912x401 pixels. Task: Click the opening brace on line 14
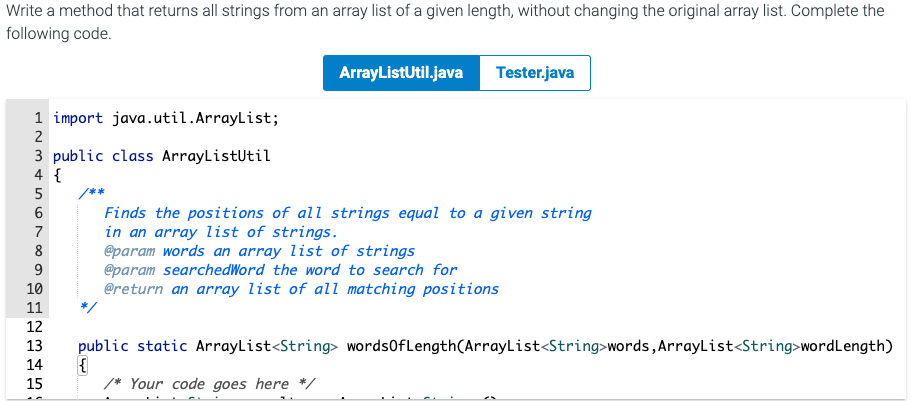click(83, 366)
